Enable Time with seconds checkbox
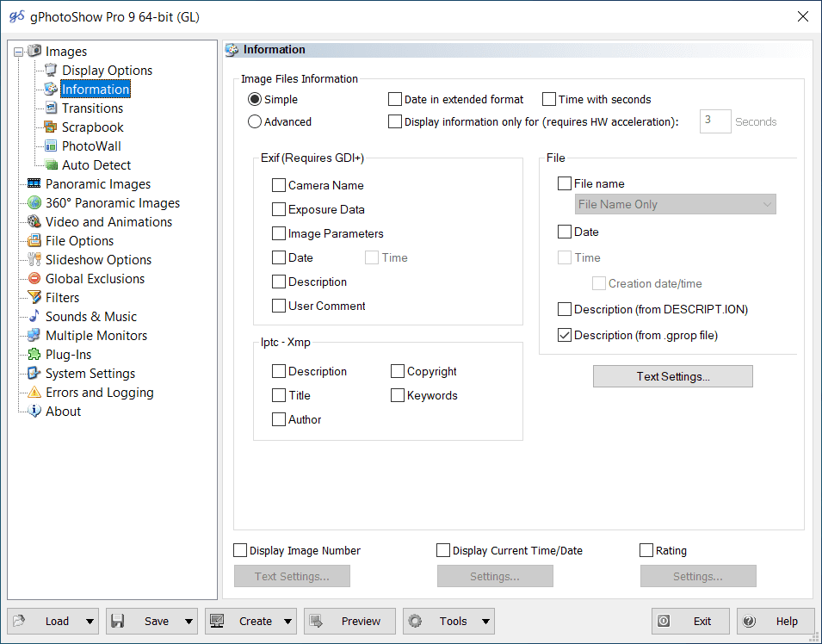822x644 pixels. pyautogui.click(x=549, y=99)
